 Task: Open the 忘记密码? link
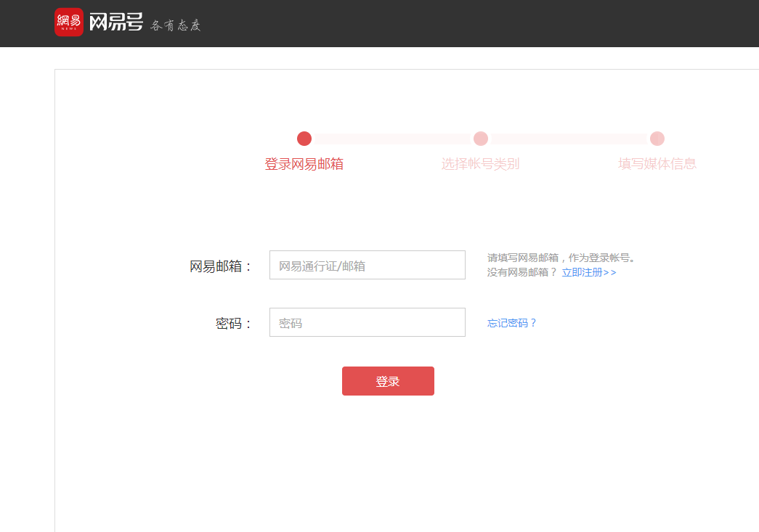coord(511,322)
